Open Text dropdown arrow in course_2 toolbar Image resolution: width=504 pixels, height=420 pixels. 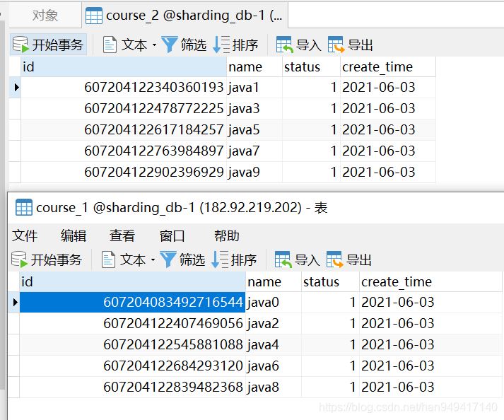[154, 45]
